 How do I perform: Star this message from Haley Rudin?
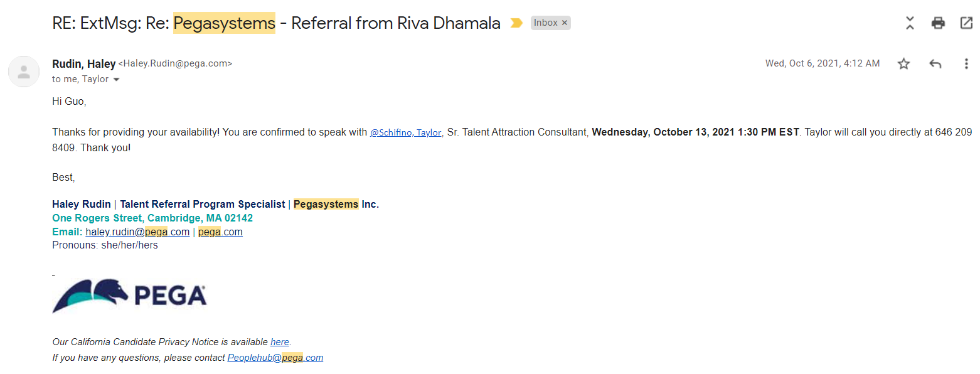click(x=903, y=63)
